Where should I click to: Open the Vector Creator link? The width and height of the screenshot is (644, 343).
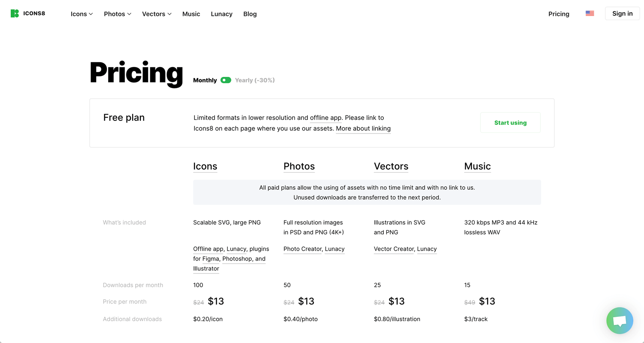click(x=394, y=249)
